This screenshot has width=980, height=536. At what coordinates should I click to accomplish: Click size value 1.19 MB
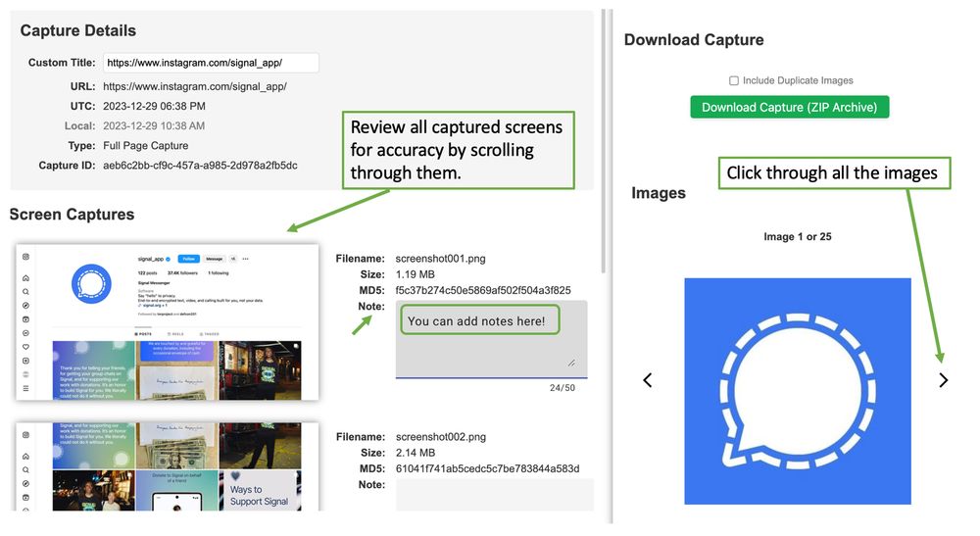pyautogui.click(x=415, y=274)
